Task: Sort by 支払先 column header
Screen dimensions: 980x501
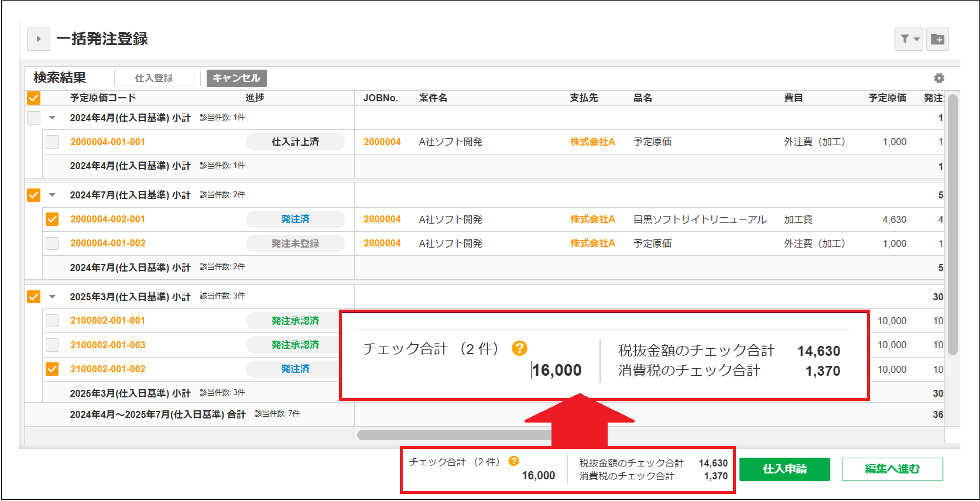Action: point(584,98)
